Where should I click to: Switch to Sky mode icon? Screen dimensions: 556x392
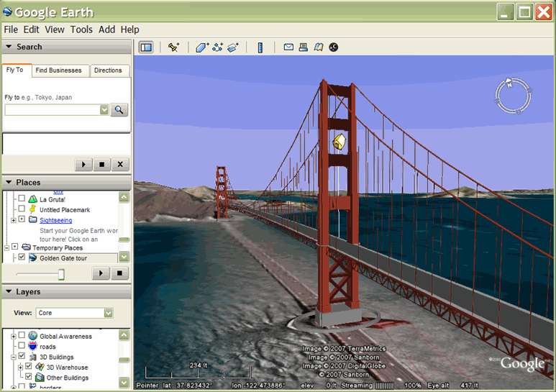(333, 47)
